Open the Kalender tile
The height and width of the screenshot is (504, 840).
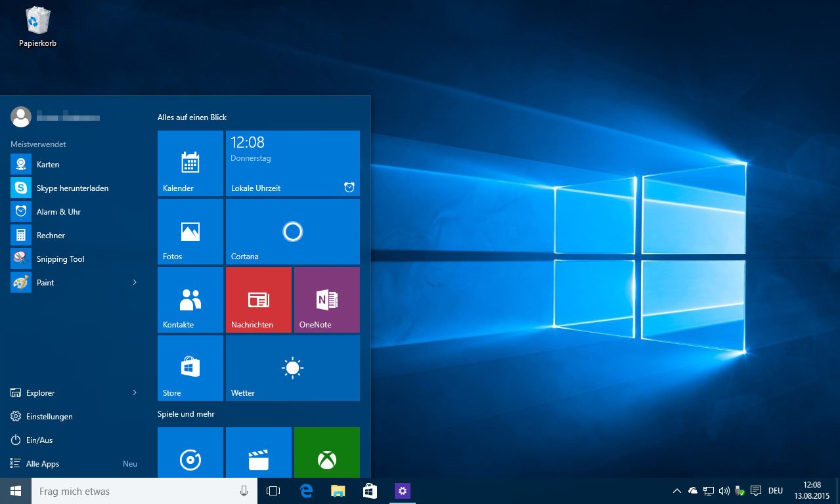tap(190, 163)
